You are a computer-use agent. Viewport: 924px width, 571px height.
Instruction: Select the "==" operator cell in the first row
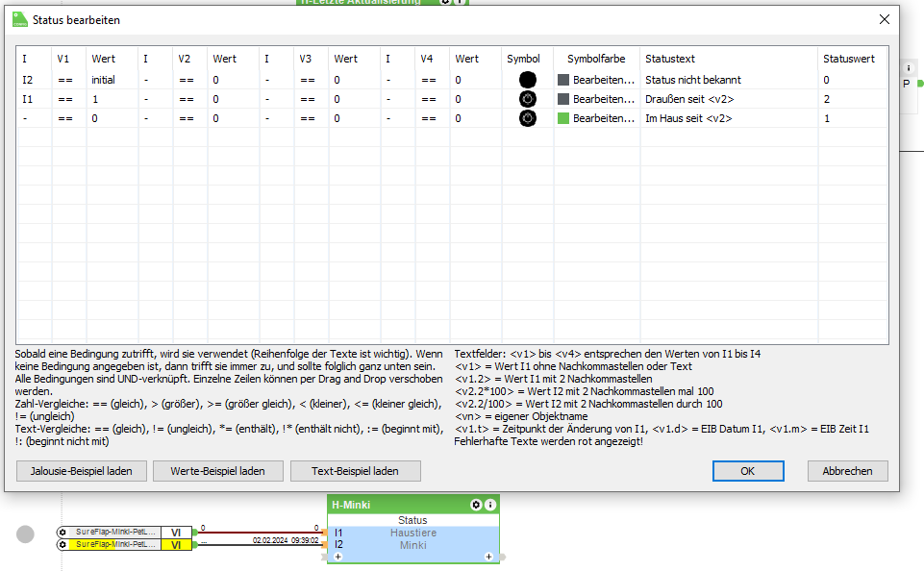tap(65, 79)
